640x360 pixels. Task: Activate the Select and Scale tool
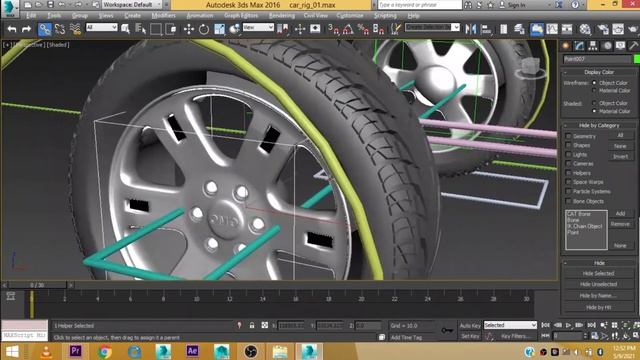pos(219,29)
